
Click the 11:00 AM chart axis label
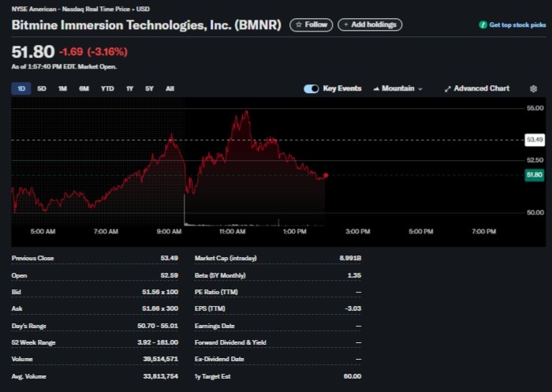[x=232, y=231]
